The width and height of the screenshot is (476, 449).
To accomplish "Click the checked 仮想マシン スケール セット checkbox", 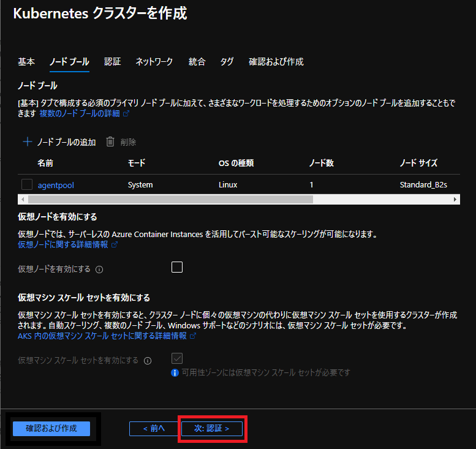I will 177,358.
